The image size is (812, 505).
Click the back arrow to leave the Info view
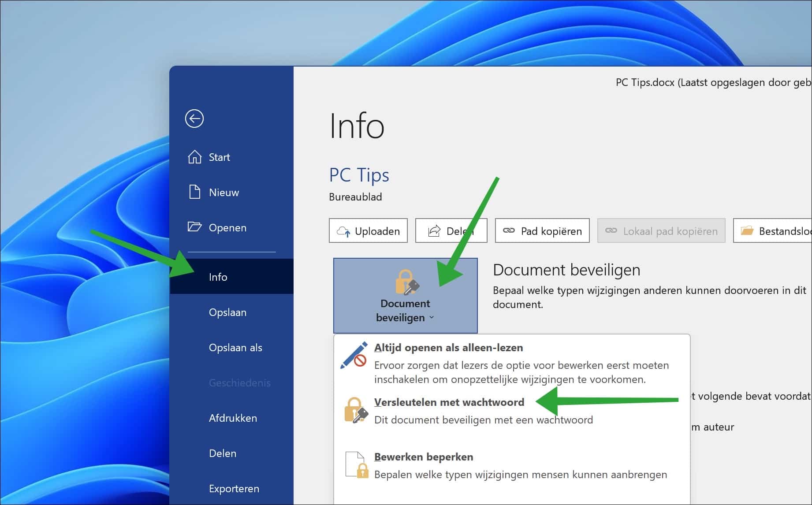[194, 119]
